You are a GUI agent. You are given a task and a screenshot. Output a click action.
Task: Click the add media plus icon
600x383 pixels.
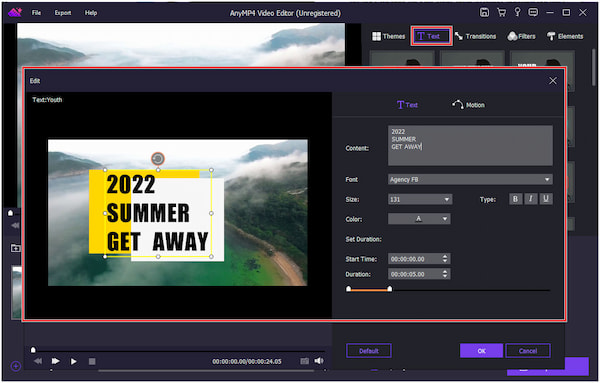[x=16, y=366]
